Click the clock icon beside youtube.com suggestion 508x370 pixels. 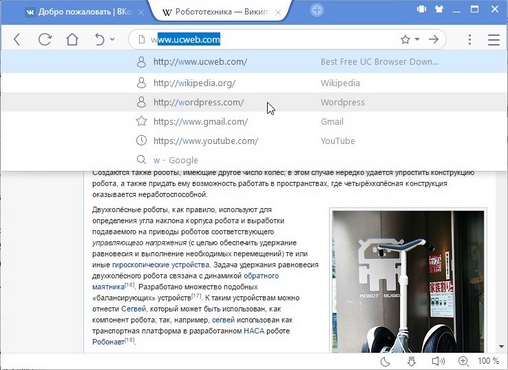tap(141, 140)
